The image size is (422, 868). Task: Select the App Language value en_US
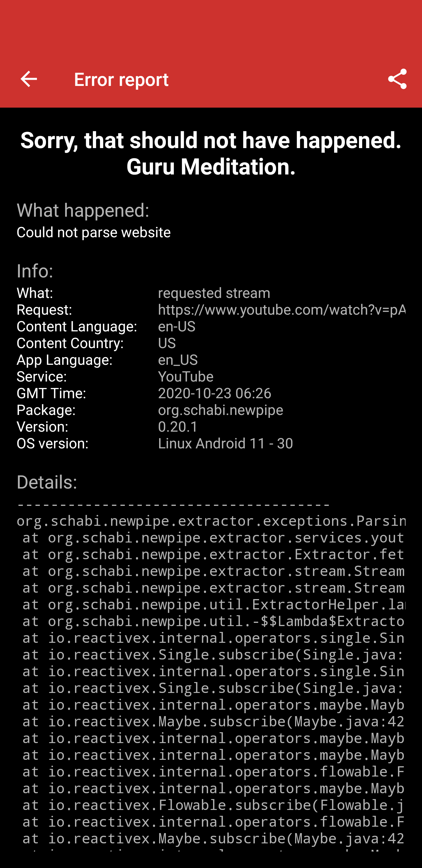click(178, 360)
